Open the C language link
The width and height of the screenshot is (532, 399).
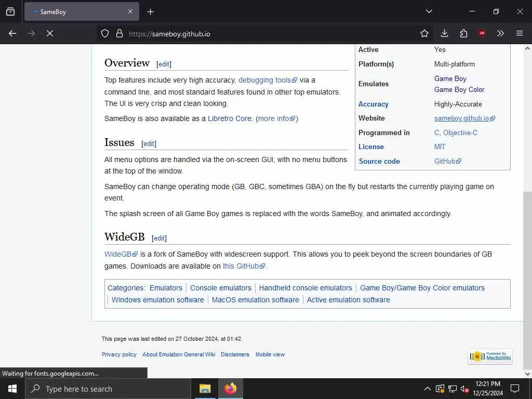[436, 132]
